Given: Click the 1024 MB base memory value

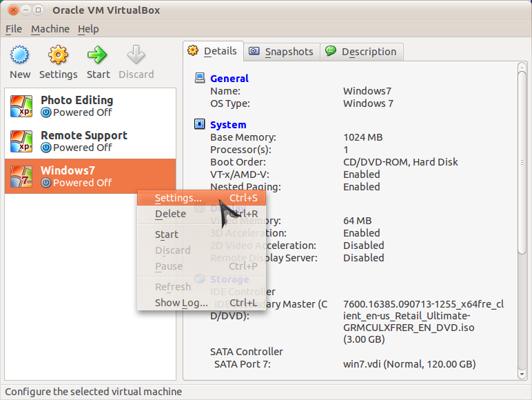Looking at the screenshot, I should (362, 137).
